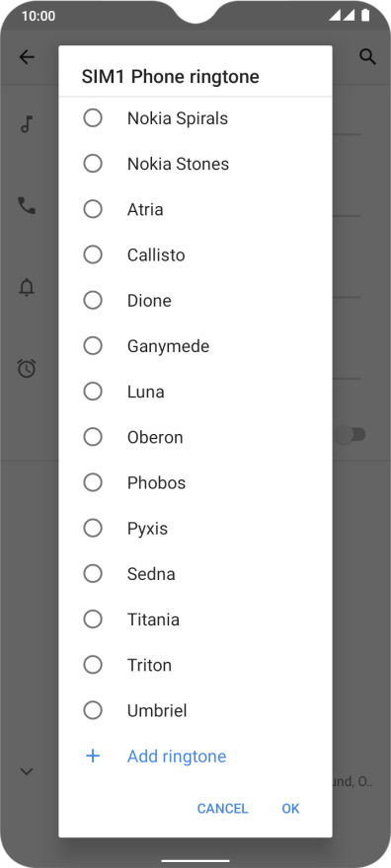Open the Add ringtone link
The image size is (391, 868).
177,757
